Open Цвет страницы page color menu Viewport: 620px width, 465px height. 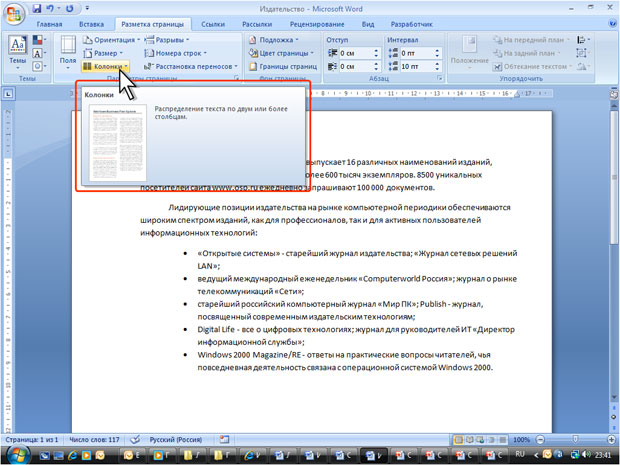click(x=281, y=53)
